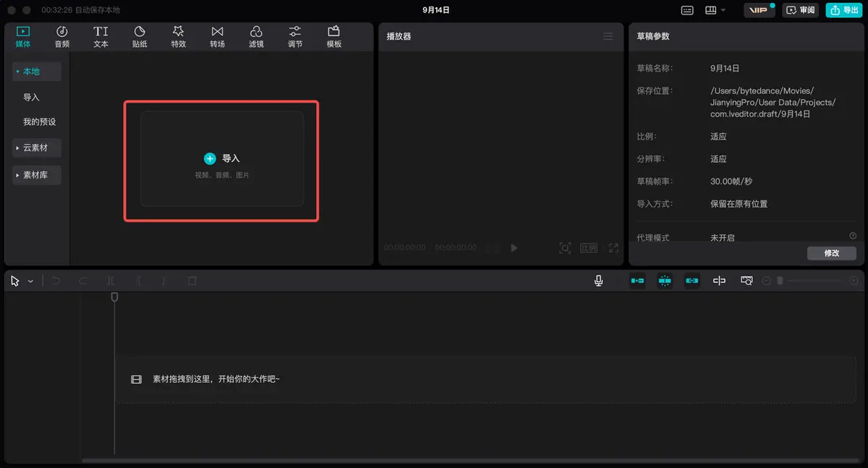
Task: Toggle clip linkage in the timeline
Action: [x=692, y=281]
